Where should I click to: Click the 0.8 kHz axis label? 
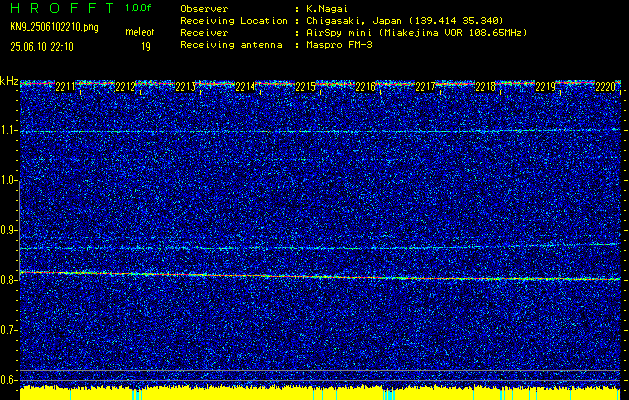coord(8,280)
